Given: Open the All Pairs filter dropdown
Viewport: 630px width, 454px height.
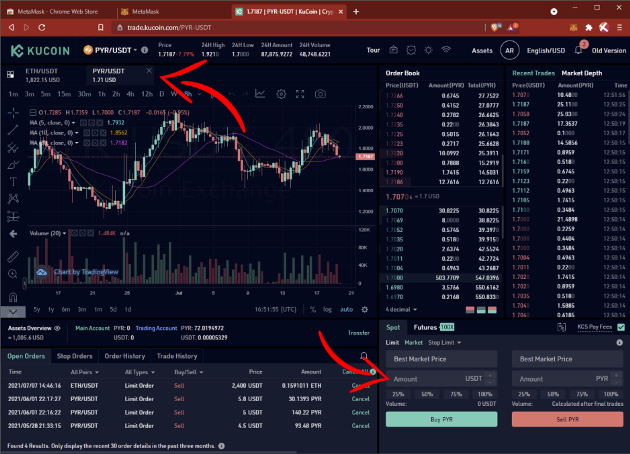Looking at the screenshot, I should click(x=85, y=372).
